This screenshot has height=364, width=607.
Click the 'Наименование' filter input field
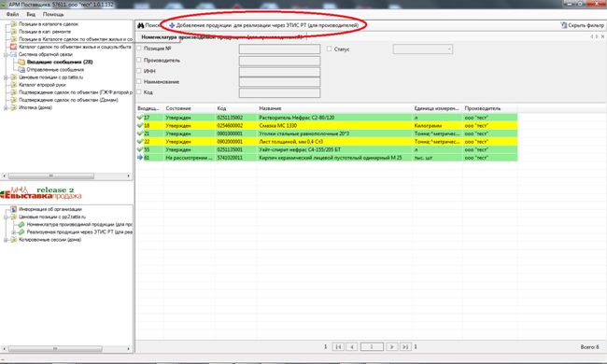coord(279,82)
